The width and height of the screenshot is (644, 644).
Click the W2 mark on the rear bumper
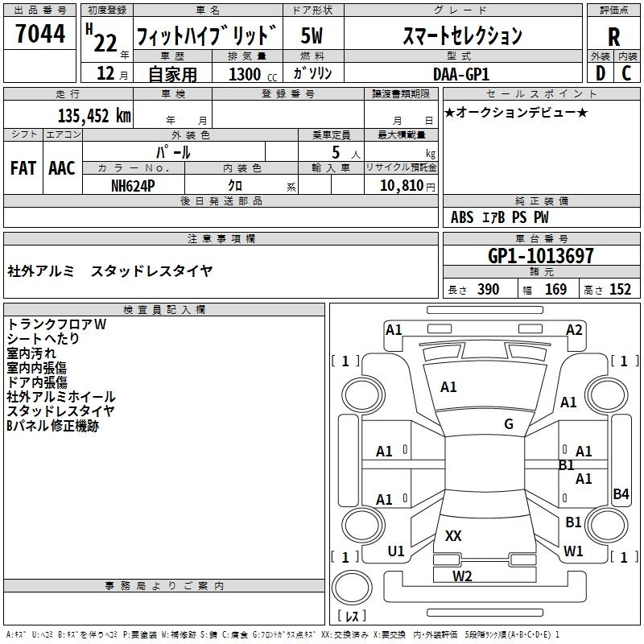(462, 576)
